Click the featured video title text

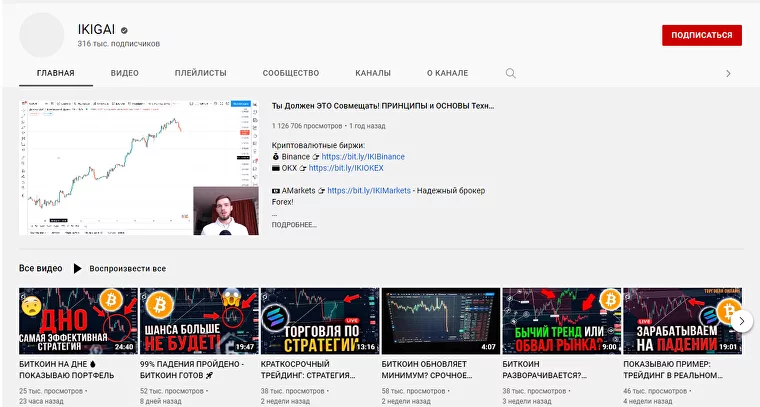click(x=383, y=105)
